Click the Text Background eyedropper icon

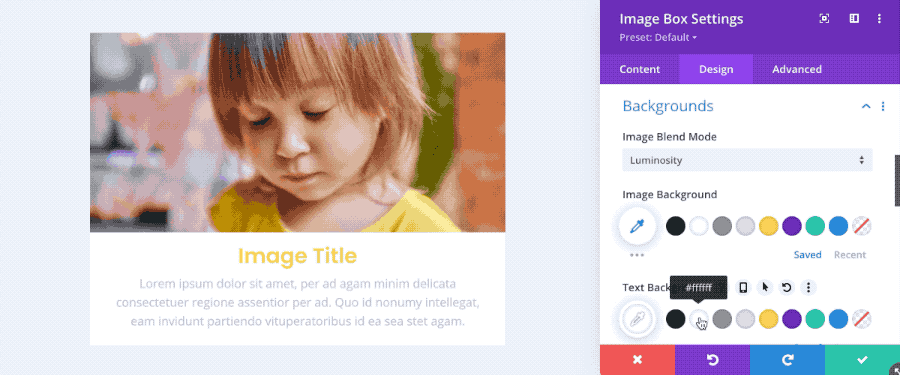637,319
